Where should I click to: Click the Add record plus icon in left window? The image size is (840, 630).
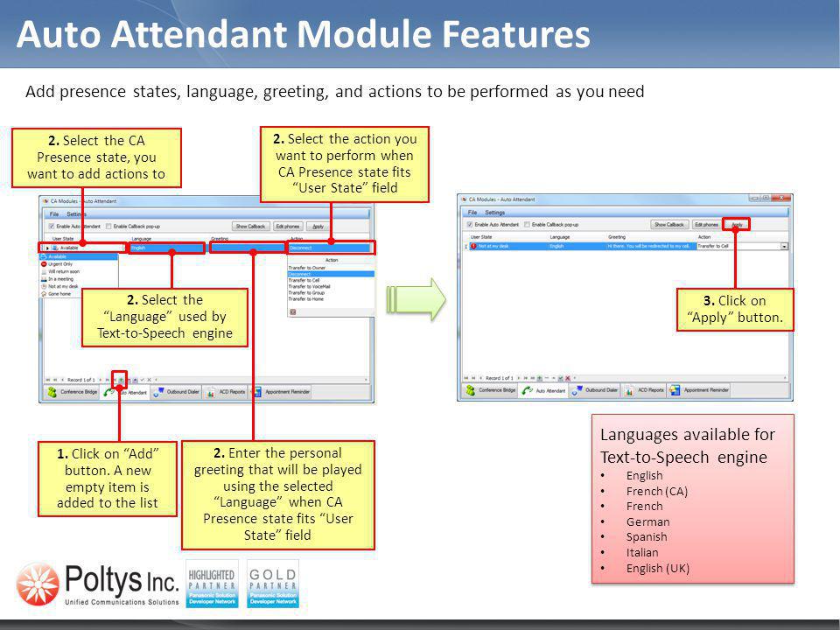[121, 380]
